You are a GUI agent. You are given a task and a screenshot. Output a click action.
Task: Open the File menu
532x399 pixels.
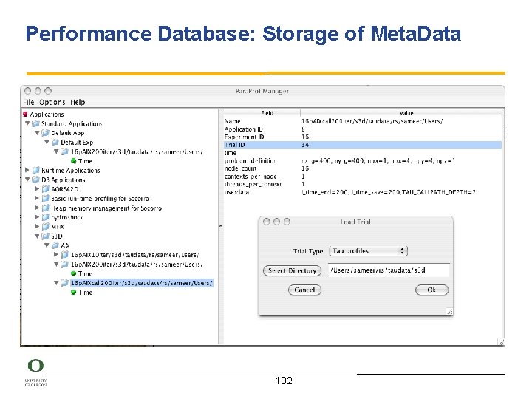(x=29, y=102)
